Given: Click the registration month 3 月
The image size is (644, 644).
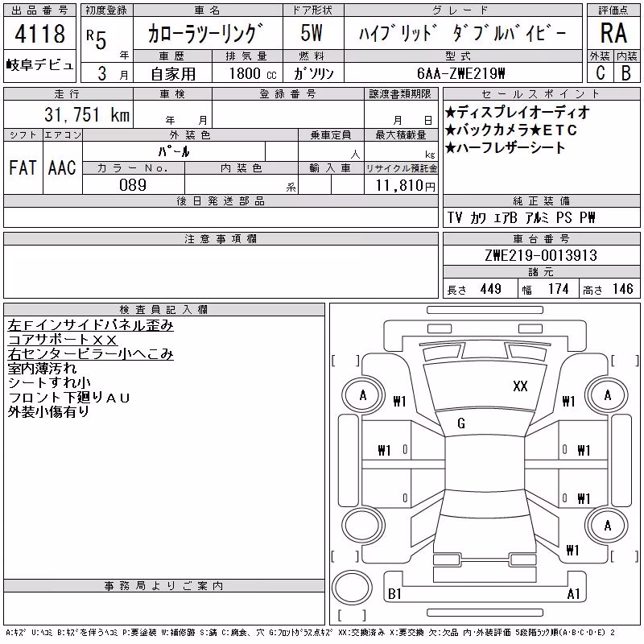Looking at the screenshot, I should [113, 73].
